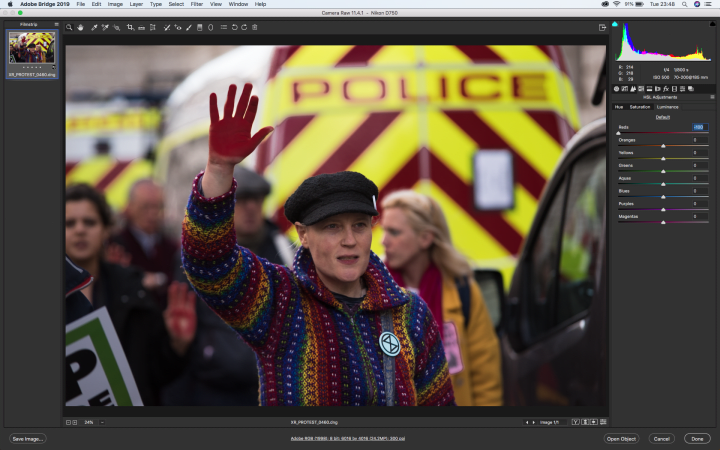
Task: Select the Color Sampler tool
Action: (105, 28)
